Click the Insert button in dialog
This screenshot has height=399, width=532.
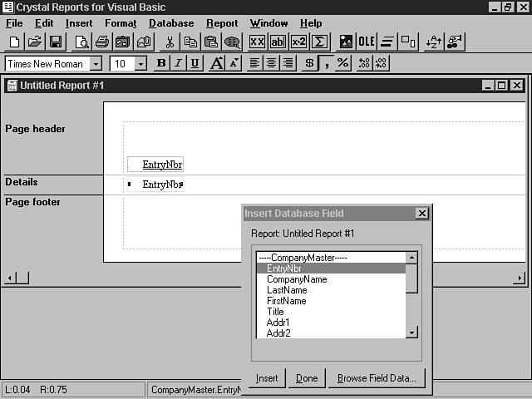pos(267,378)
